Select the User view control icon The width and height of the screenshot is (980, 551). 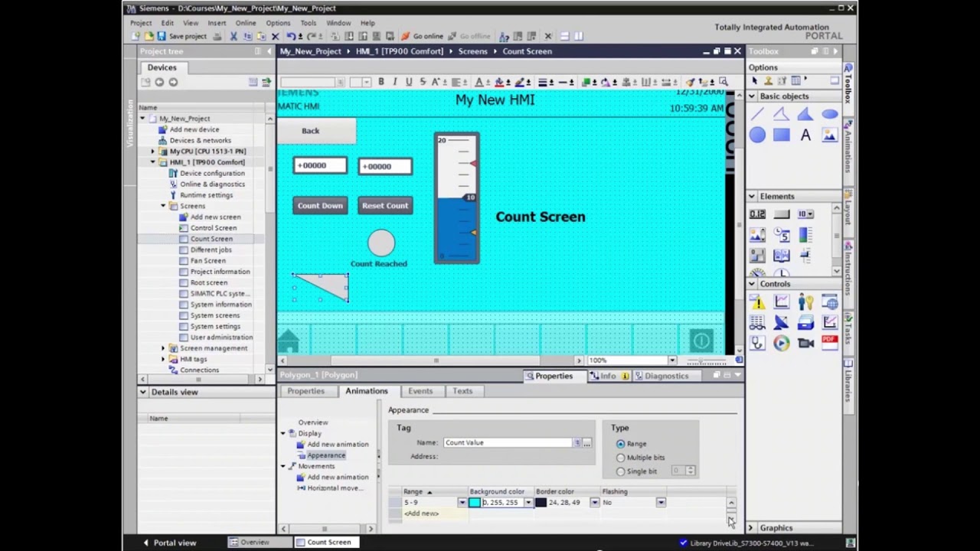[805, 302]
